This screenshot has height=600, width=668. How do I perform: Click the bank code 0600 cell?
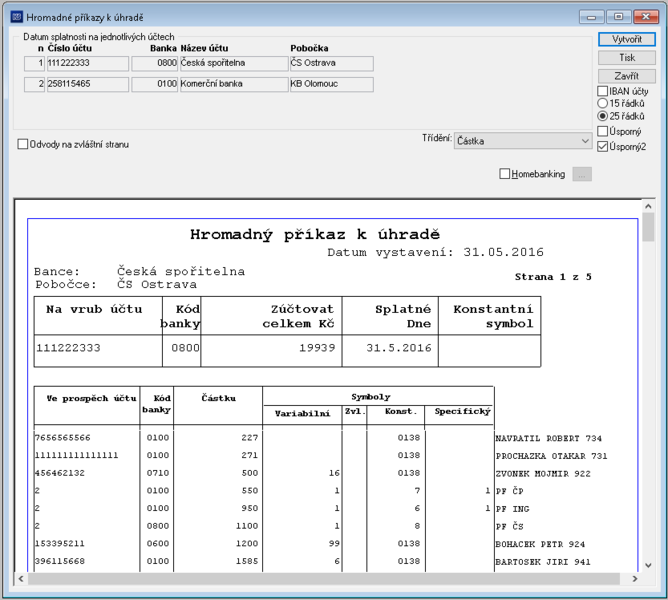click(x=158, y=543)
